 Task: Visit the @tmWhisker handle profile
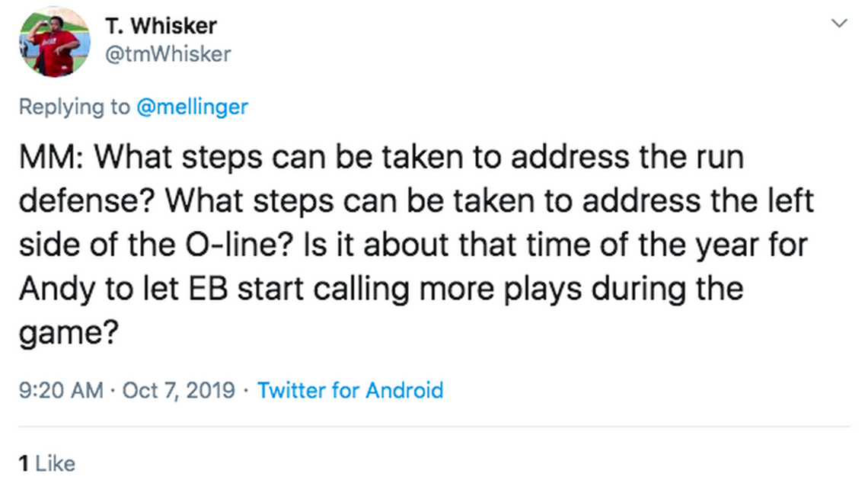(167, 54)
